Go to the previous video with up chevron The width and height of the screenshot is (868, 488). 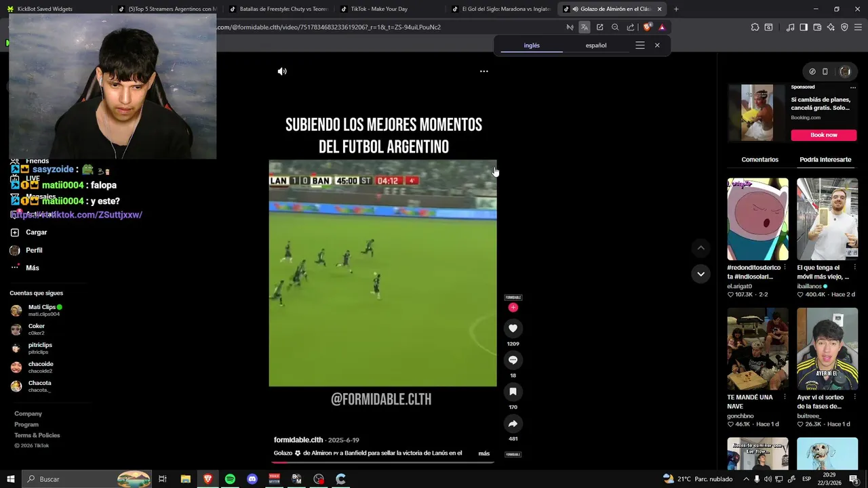point(701,248)
